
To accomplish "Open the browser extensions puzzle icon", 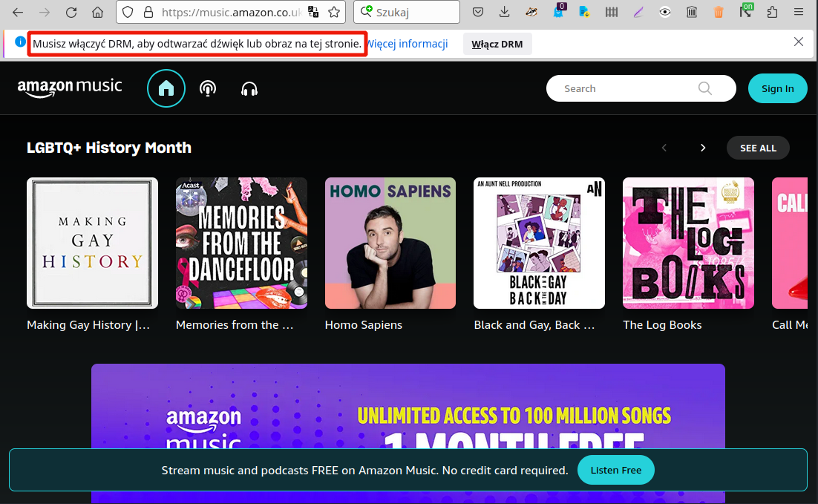I will (772, 12).
